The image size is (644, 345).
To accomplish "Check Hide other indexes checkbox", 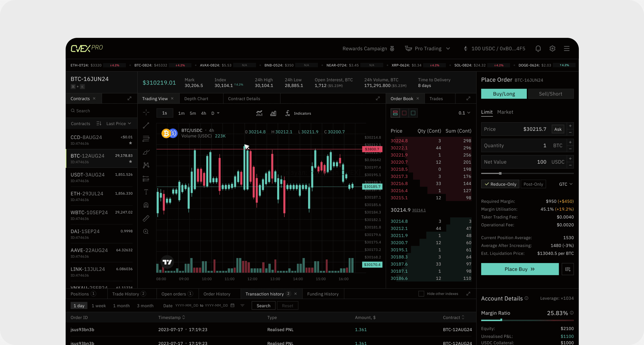I will tap(421, 293).
